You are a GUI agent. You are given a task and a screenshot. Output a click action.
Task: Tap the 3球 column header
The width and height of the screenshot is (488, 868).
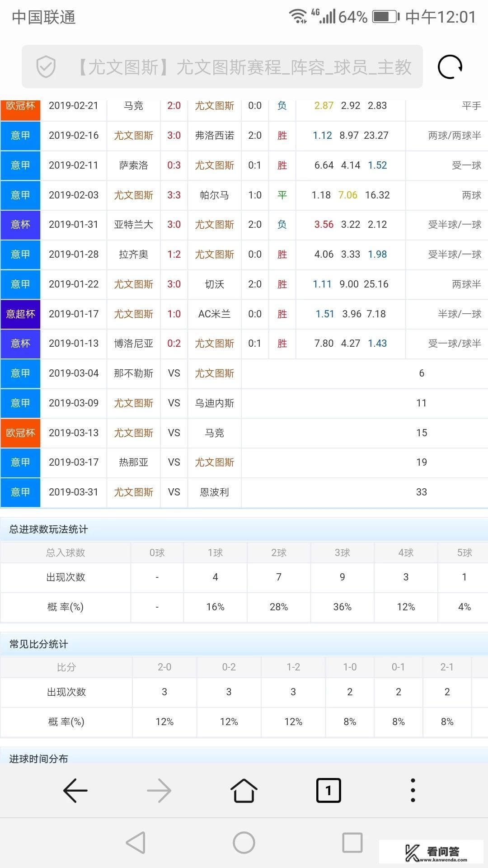tap(342, 553)
